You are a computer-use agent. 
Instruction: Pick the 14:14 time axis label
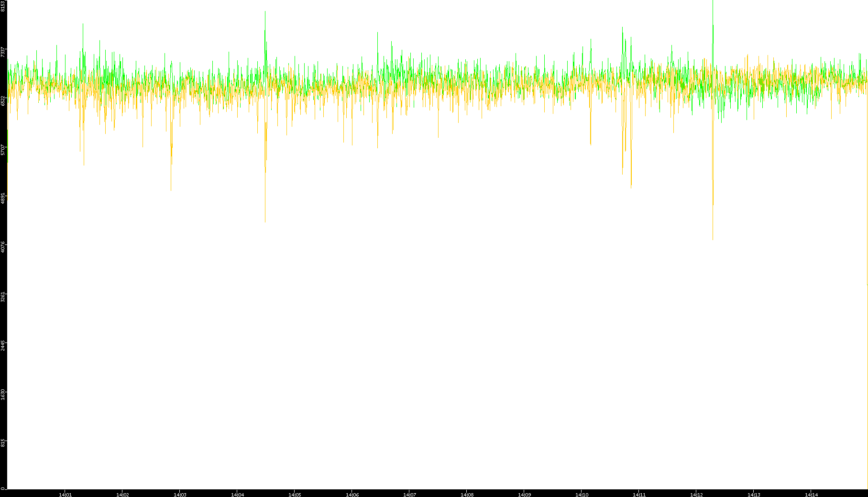811,494
